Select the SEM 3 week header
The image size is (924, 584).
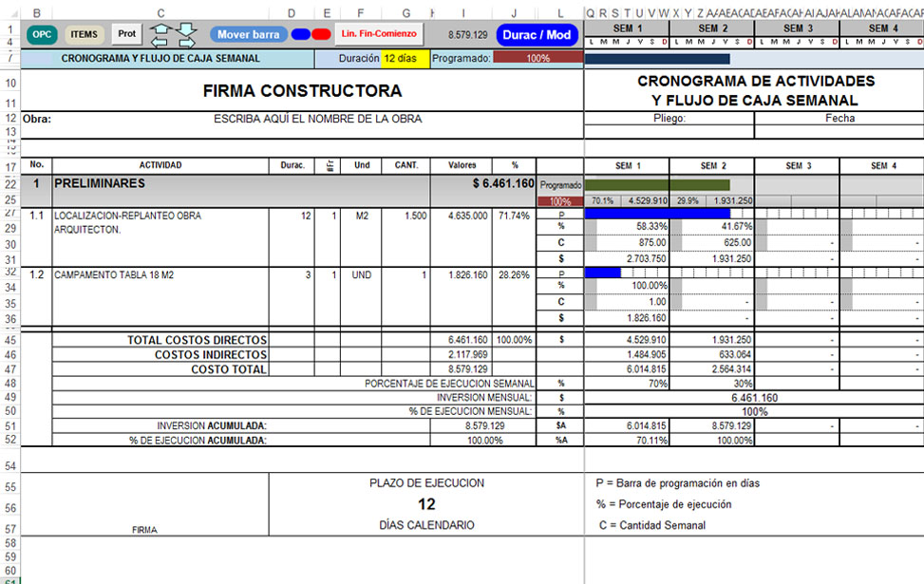(x=796, y=166)
